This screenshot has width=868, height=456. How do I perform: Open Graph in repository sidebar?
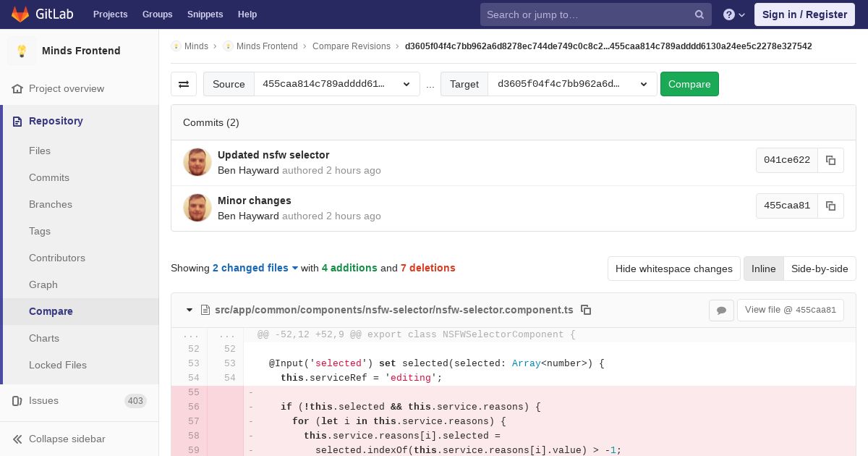click(43, 284)
